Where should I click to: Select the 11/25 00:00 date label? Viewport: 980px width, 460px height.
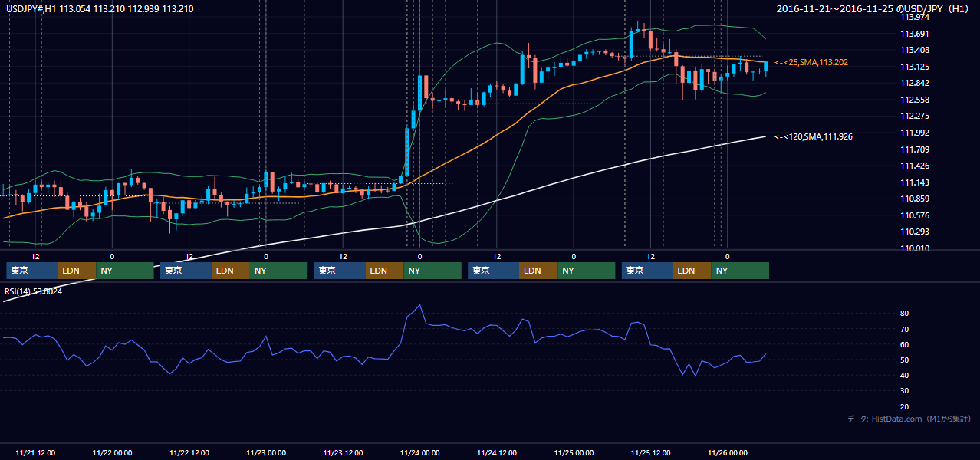tap(574, 452)
